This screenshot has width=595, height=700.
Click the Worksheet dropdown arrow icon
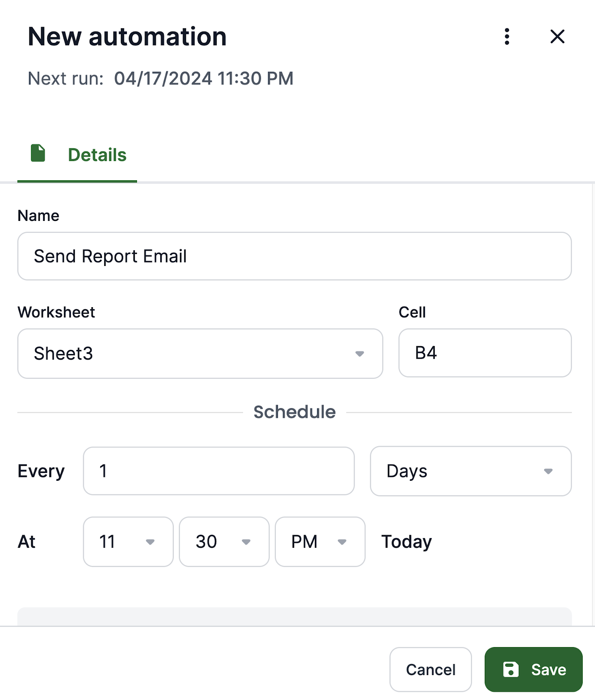(x=359, y=353)
